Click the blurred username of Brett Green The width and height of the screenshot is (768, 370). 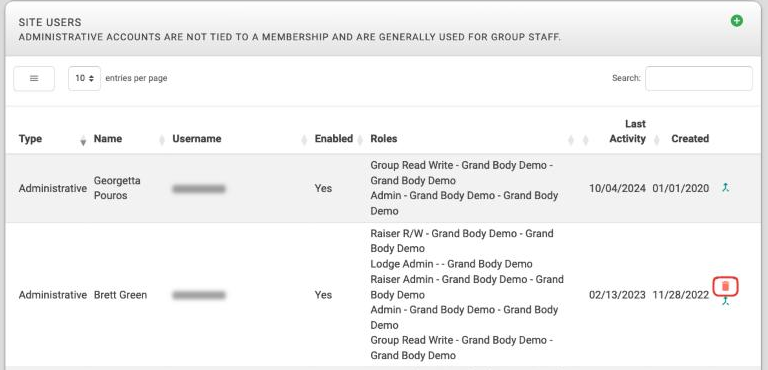(x=199, y=295)
